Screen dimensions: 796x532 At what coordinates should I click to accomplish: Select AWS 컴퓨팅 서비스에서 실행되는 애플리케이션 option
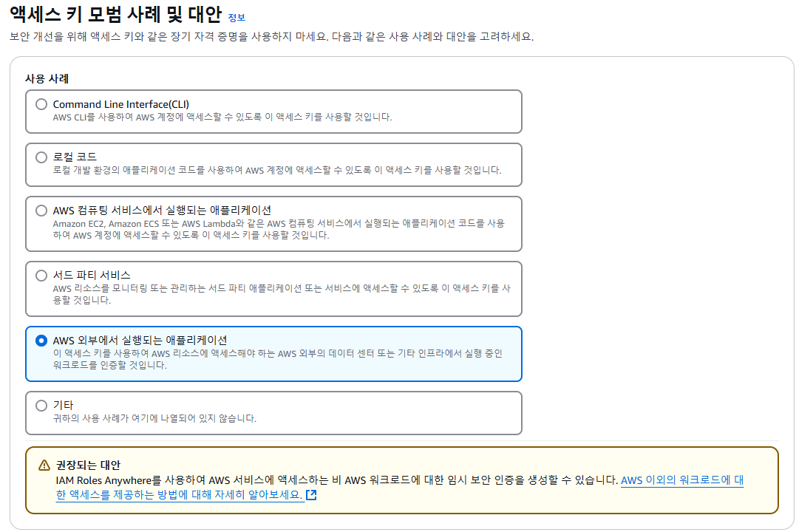[41, 211]
